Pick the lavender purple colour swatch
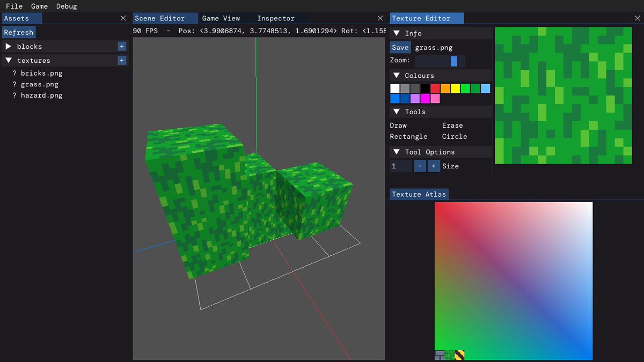 pyautogui.click(x=415, y=99)
